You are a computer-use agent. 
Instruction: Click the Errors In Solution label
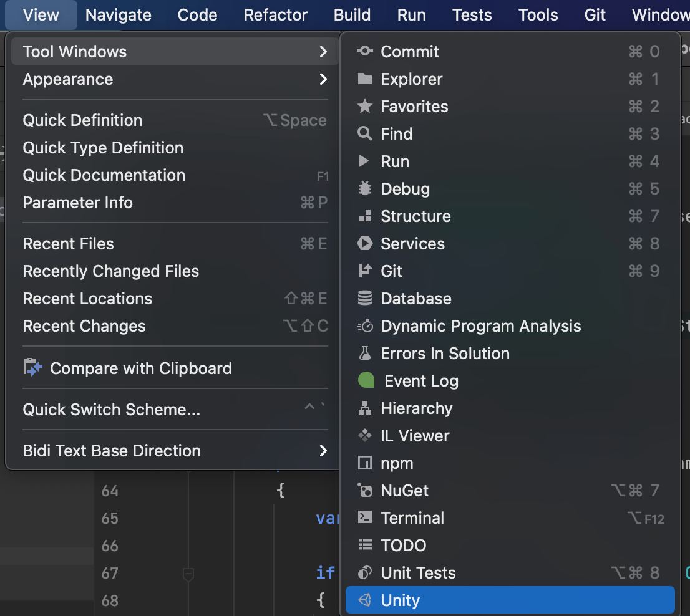click(445, 354)
